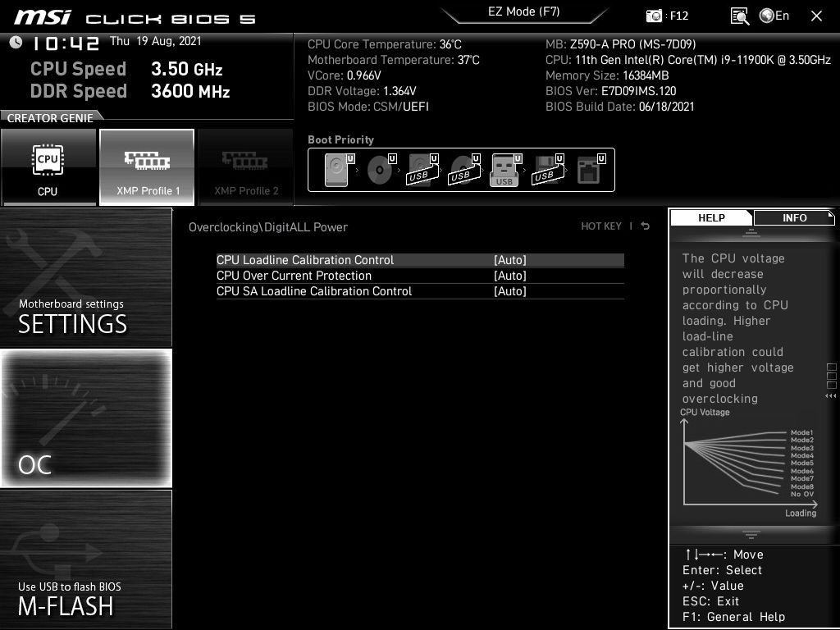This screenshot has width=840, height=630.
Task: Click the CPU Voltage loadline chart in help
Action: pyautogui.click(x=749, y=464)
